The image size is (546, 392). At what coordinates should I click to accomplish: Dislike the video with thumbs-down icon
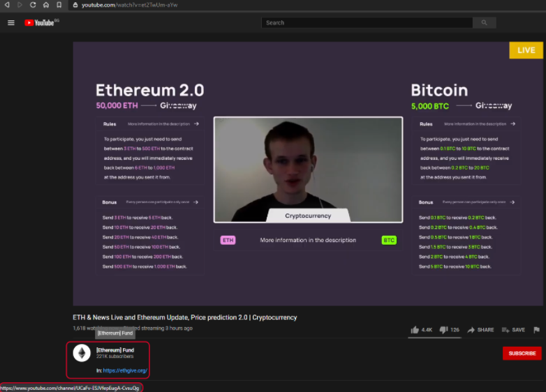point(443,330)
